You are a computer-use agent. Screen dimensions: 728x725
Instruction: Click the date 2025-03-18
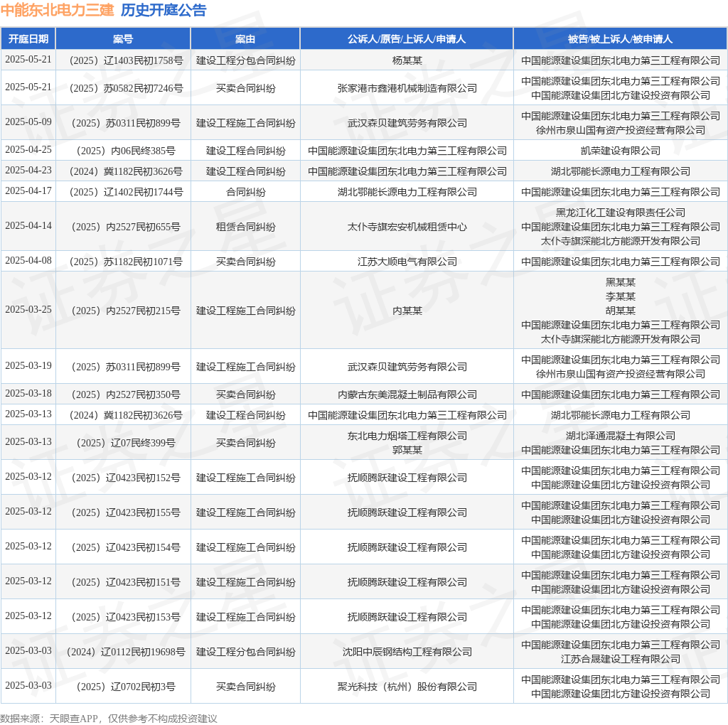(x=28, y=394)
